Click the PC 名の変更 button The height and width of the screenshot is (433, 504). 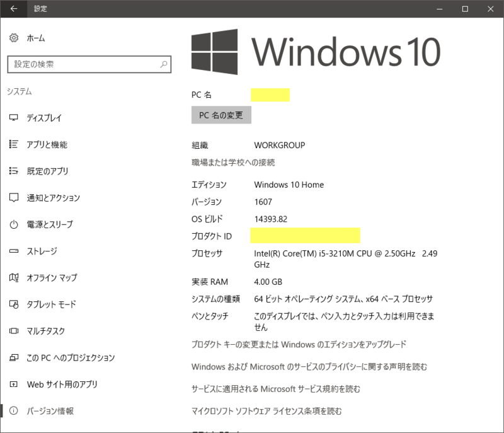click(x=221, y=115)
